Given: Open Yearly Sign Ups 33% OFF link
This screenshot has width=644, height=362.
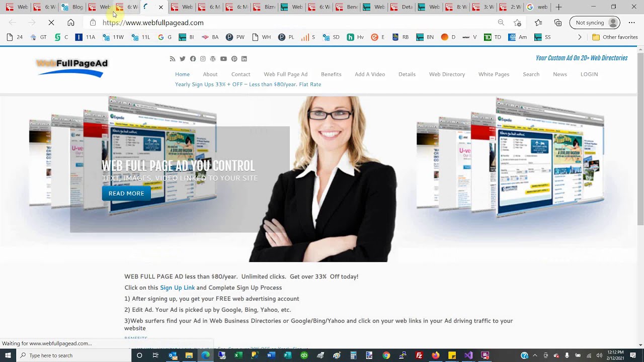Looking at the screenshot, I should (x=248, y=84).
